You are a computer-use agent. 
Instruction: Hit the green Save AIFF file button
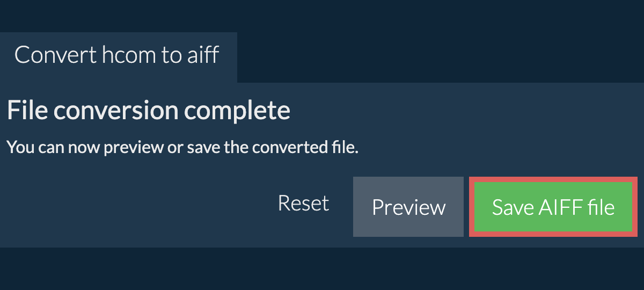(x=553, y=207)
